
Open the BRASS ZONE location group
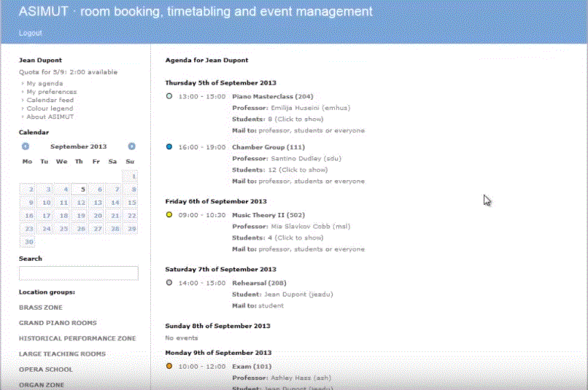click(x=41, y=308)
